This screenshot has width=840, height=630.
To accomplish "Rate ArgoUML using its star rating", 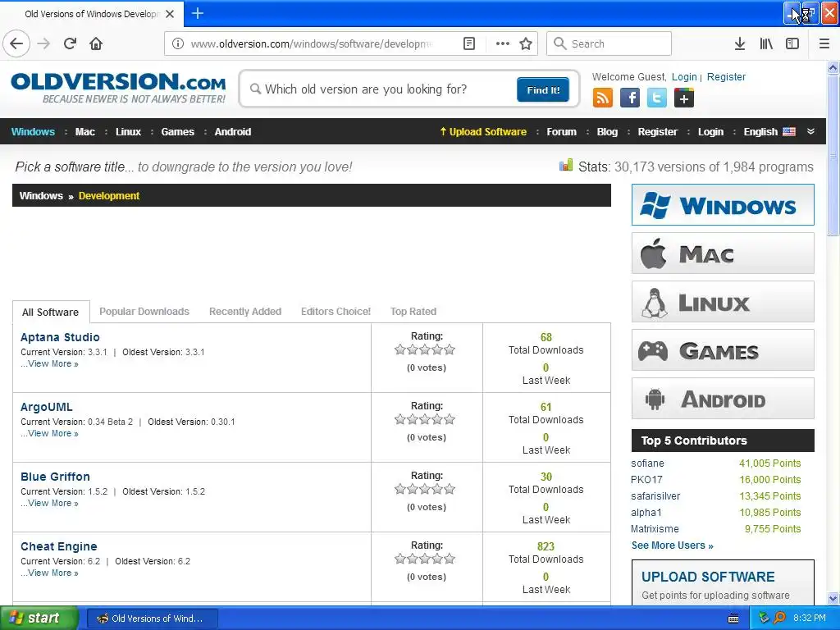I will 425,419.
